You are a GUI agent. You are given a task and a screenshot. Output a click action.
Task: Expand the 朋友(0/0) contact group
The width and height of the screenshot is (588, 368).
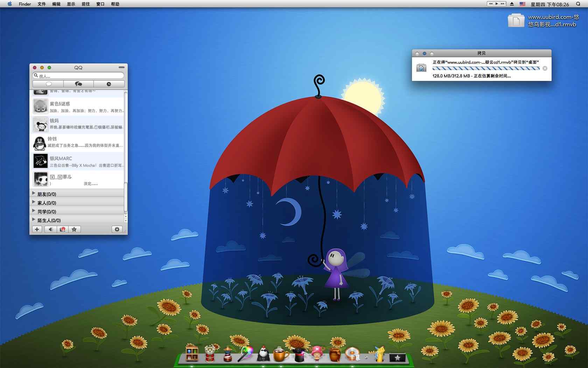point(77,193)
